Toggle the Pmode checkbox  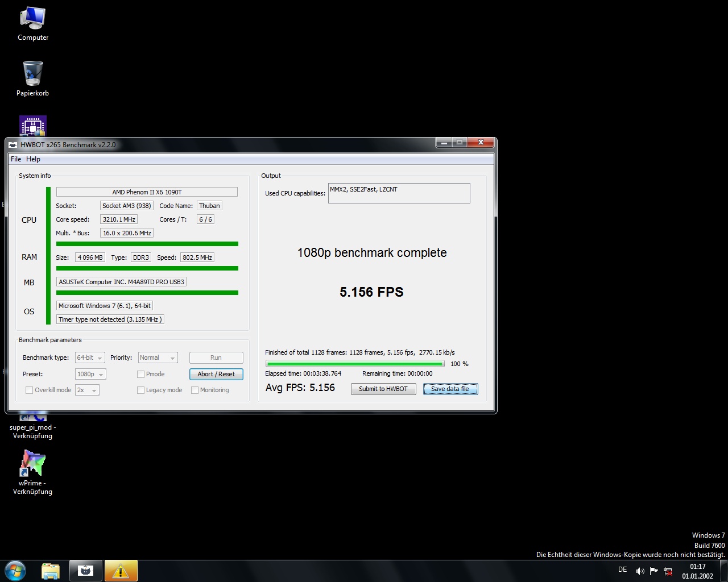pos(140,374)
